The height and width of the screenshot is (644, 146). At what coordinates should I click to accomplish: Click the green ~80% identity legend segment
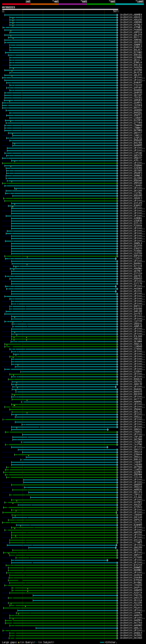101,4
